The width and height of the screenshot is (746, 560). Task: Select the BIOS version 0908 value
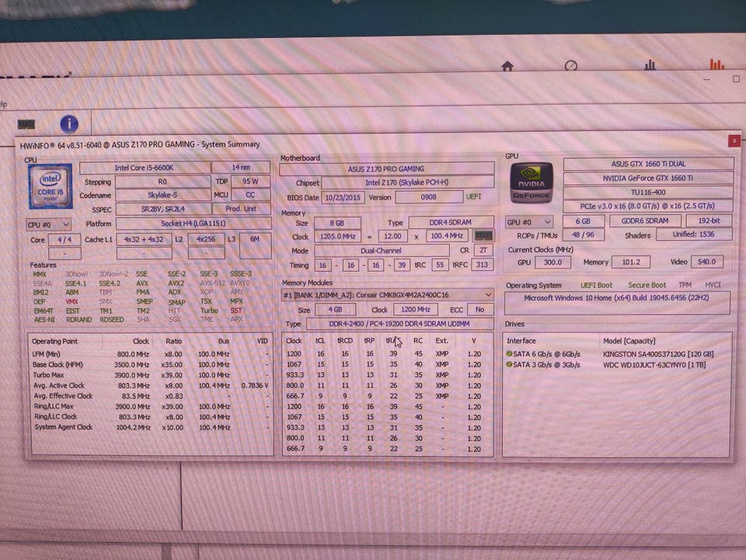(429, 197)
